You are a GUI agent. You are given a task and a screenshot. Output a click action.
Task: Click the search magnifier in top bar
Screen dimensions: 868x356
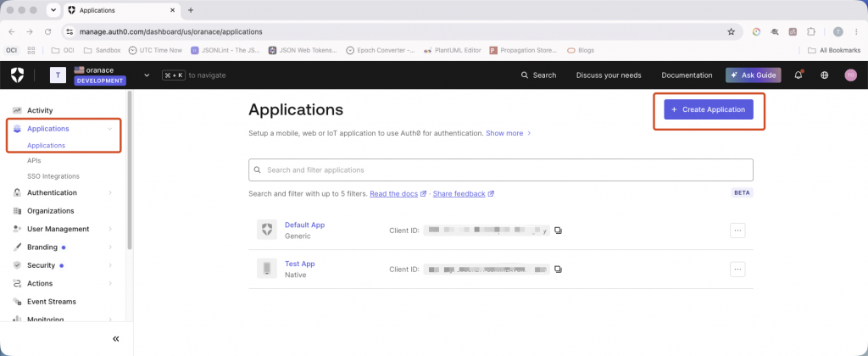tap(525, 75)
